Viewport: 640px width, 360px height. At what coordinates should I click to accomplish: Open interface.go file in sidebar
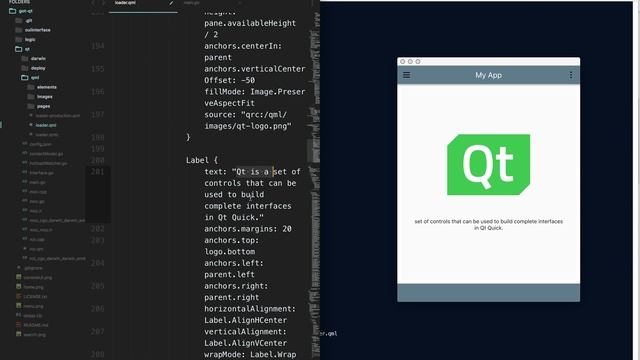point(42,173)
